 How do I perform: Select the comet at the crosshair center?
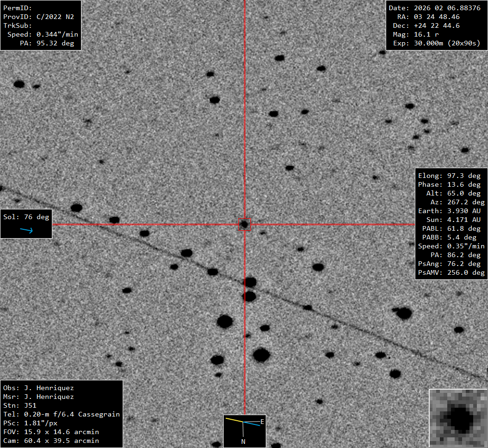244,225
